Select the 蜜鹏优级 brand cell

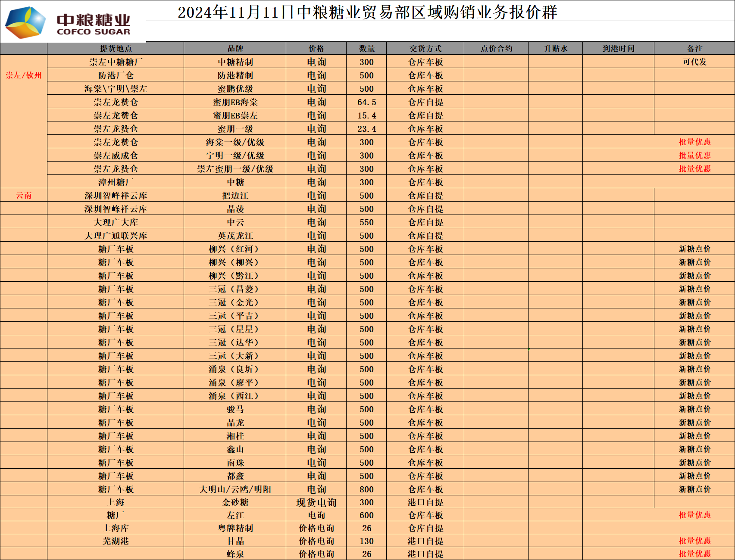pos(235,89)
